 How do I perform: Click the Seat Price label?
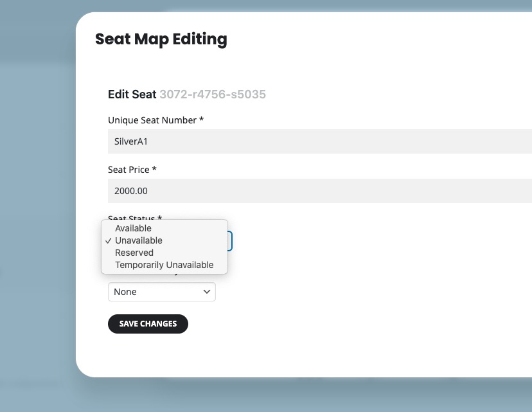[132, 170]
